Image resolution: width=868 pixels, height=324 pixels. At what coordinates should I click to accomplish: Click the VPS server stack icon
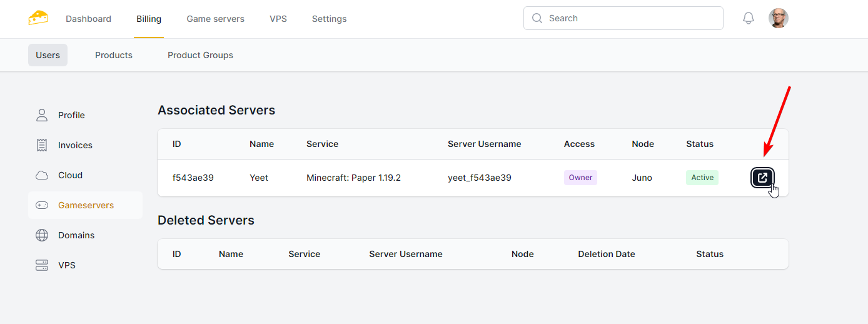click(42, 265)
